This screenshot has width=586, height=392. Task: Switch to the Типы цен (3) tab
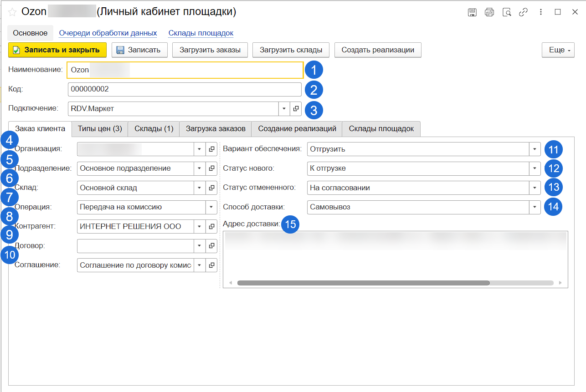[x=100, y=129]
